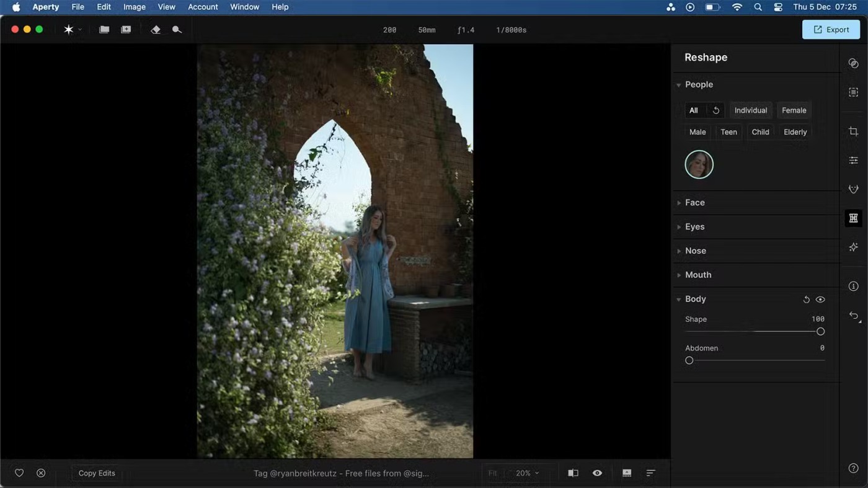This screenshot has width=868, height=488.
Task: Expand the Eyes section
Action: tap(694, 227)
